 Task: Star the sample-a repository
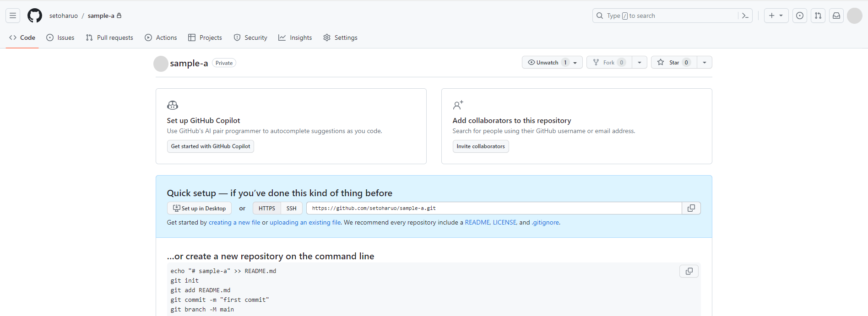pos(674,62)
